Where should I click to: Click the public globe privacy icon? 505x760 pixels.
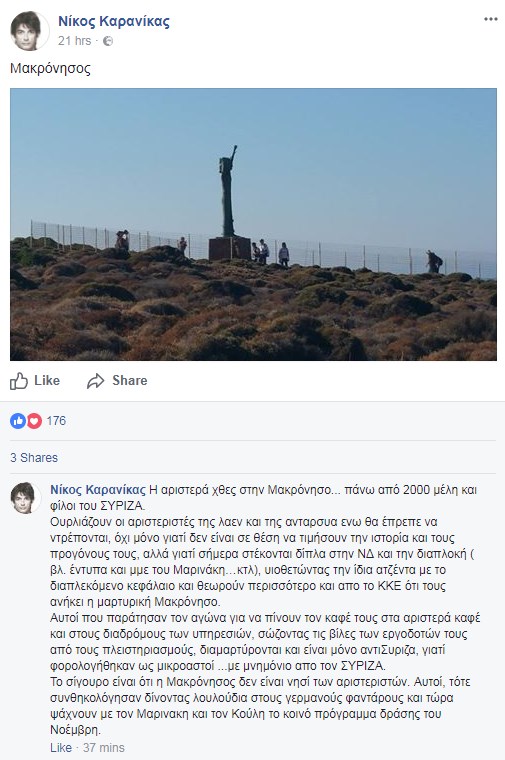(108, 41)
